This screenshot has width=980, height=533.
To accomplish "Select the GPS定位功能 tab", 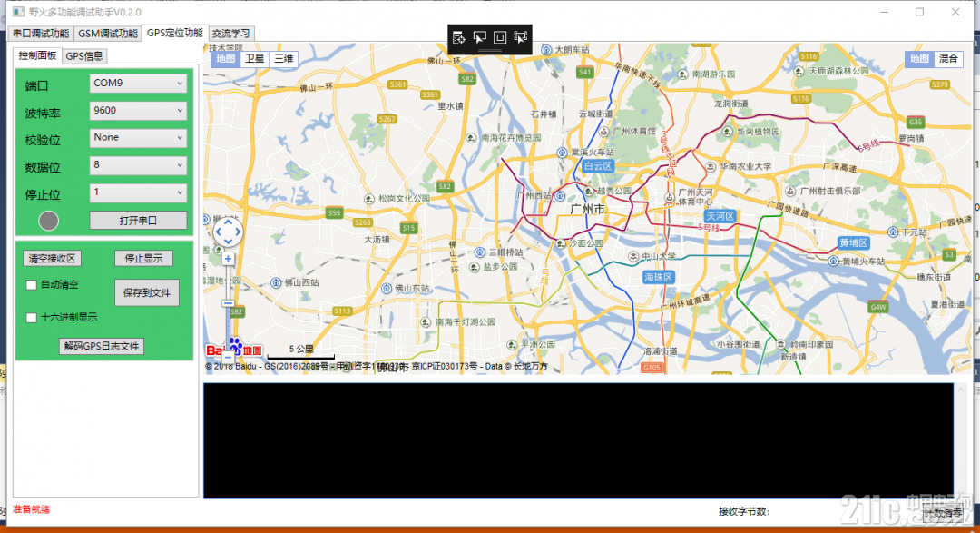I will click(x=175, y=33).
